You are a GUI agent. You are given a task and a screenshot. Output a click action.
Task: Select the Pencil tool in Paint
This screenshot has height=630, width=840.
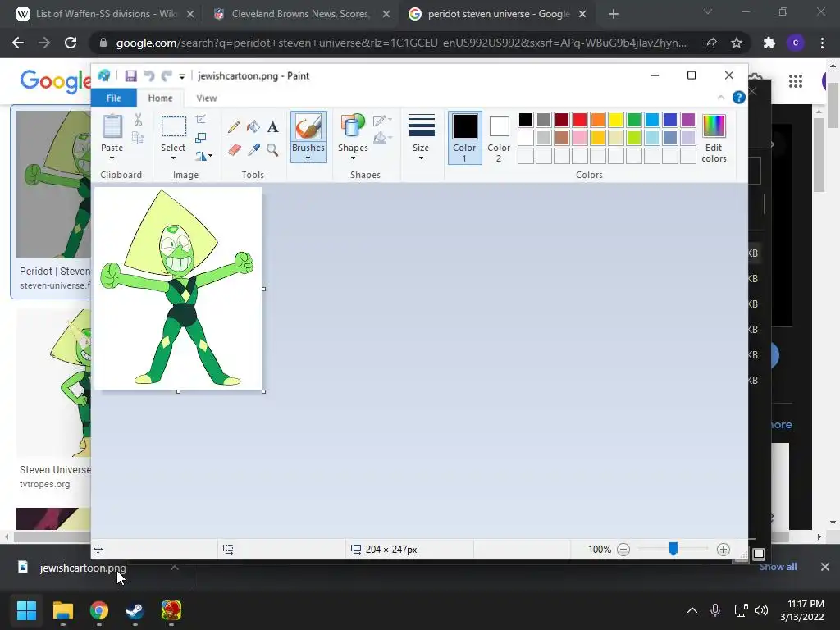[x=234, y=127]
